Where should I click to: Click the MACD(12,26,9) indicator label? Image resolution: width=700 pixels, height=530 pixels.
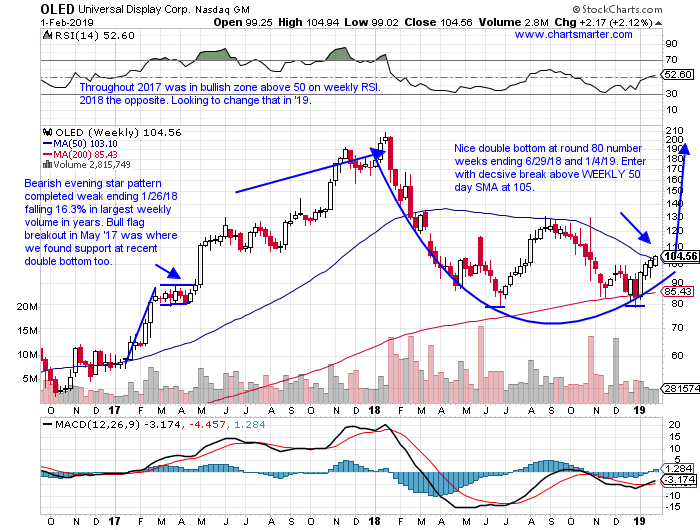pos(98,425)
